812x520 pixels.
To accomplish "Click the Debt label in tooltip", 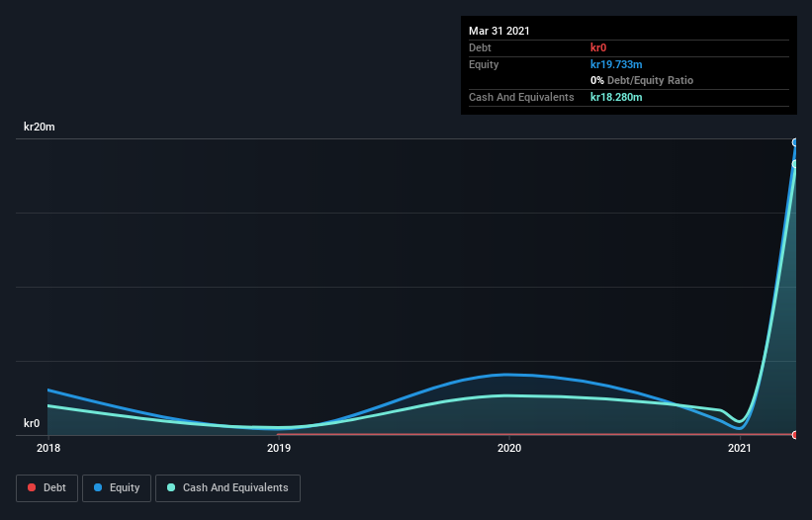I will click(480, 47).
